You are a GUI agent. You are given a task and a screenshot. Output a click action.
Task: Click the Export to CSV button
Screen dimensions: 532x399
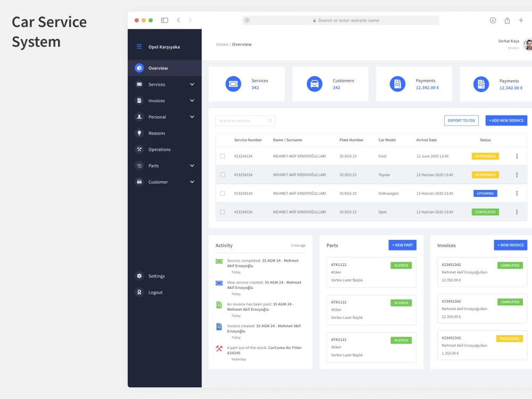461,120
